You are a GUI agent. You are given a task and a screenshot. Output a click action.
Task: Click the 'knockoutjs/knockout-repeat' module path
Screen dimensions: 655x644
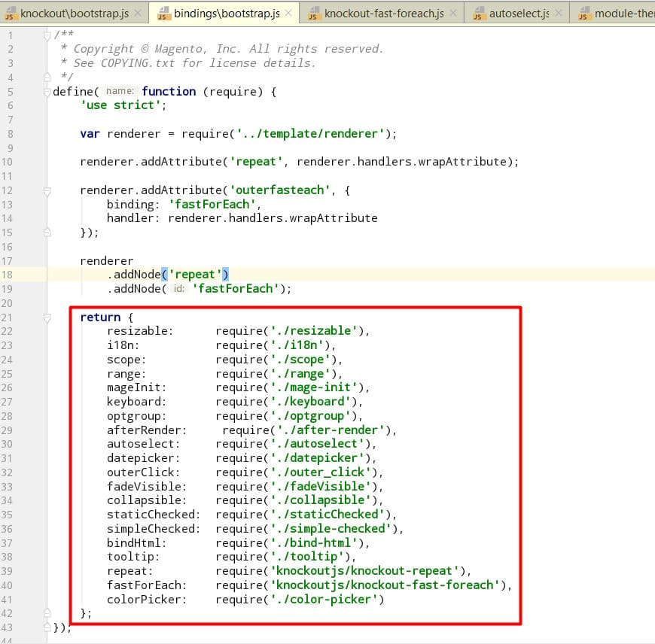tap(366, 571)
